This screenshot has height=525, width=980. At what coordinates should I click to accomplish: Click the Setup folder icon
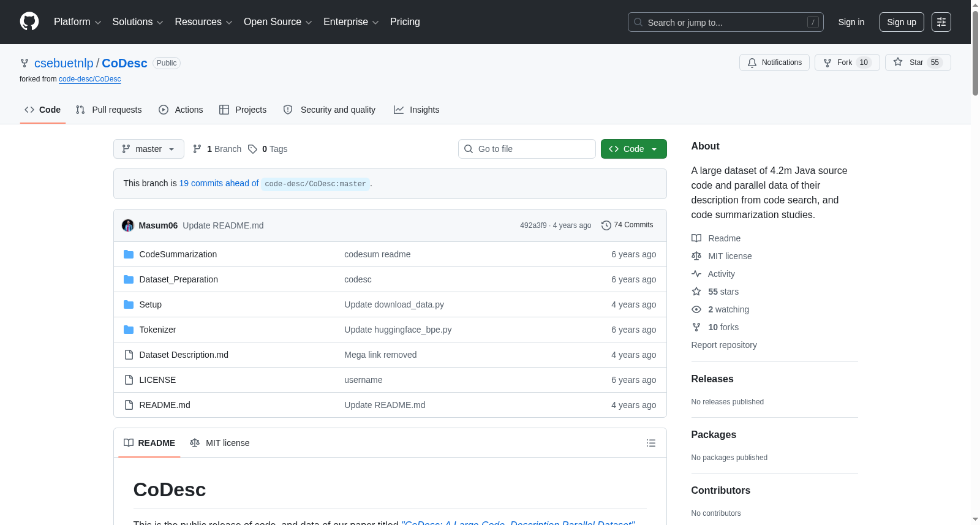129,304
